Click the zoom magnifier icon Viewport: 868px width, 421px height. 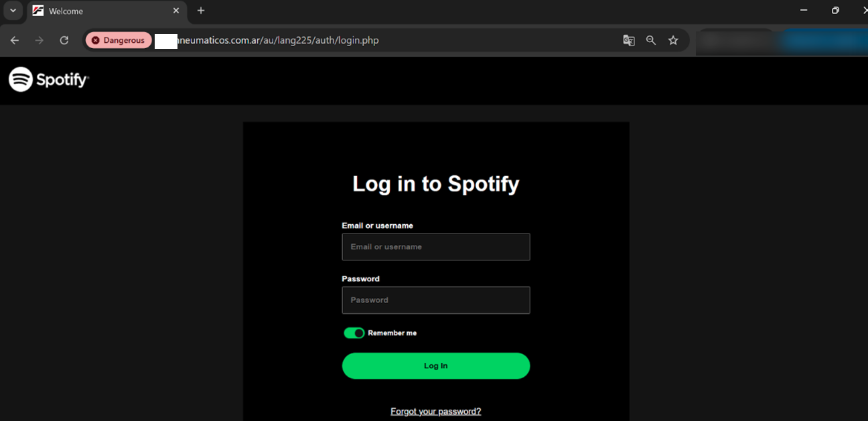click(x=651, y=40)
